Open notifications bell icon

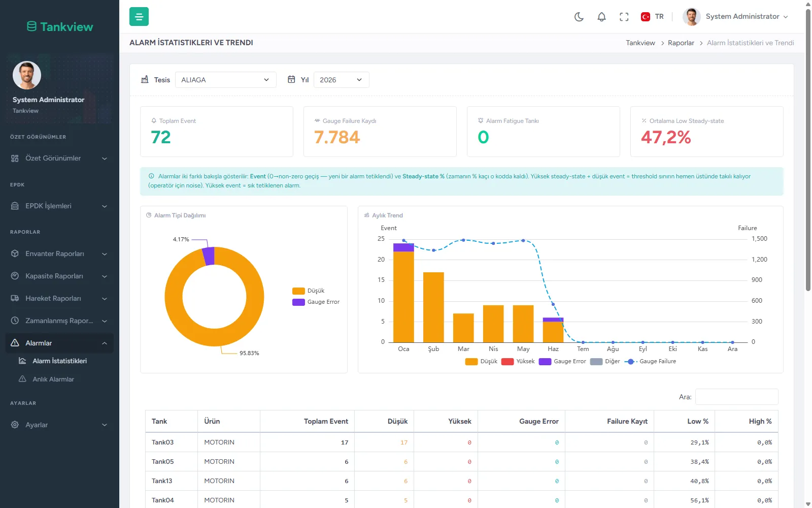point(601,17)
